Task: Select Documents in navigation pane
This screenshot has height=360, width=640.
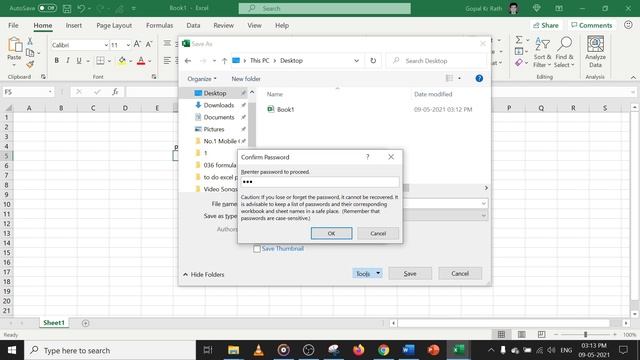Action: (x=218, y=117)
